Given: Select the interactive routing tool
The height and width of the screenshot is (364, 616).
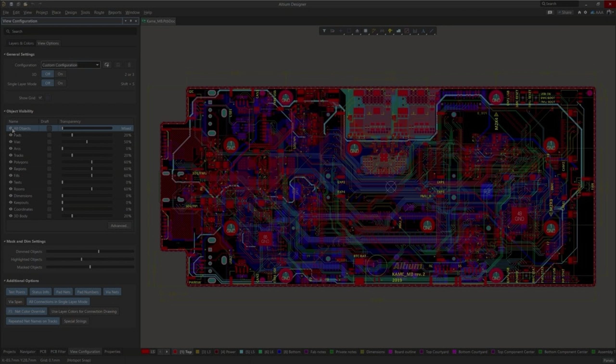Looking at the screenshot, I should coord(373,31).
